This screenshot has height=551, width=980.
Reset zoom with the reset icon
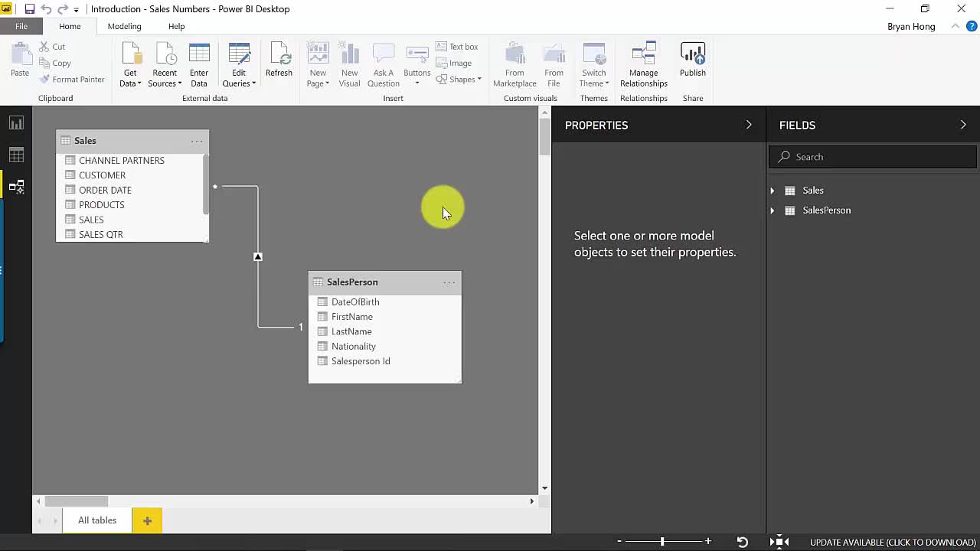742,542
